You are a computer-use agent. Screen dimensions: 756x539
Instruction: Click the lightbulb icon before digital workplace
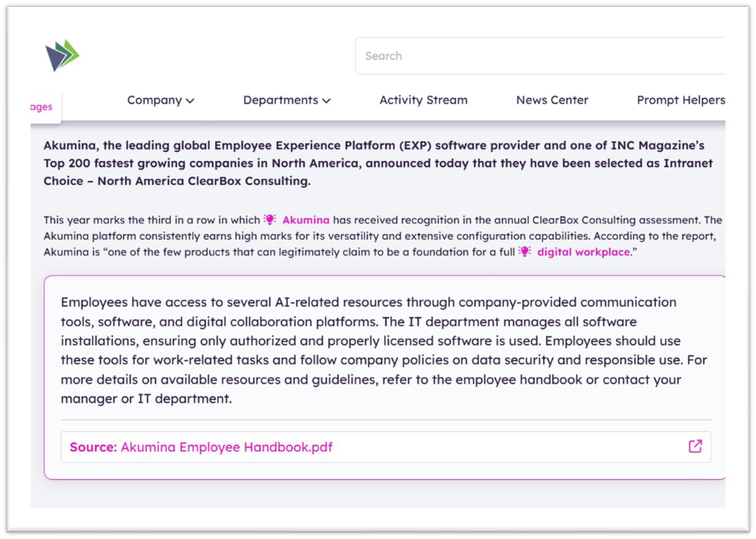pyautogui.click(x=525, y=251)
